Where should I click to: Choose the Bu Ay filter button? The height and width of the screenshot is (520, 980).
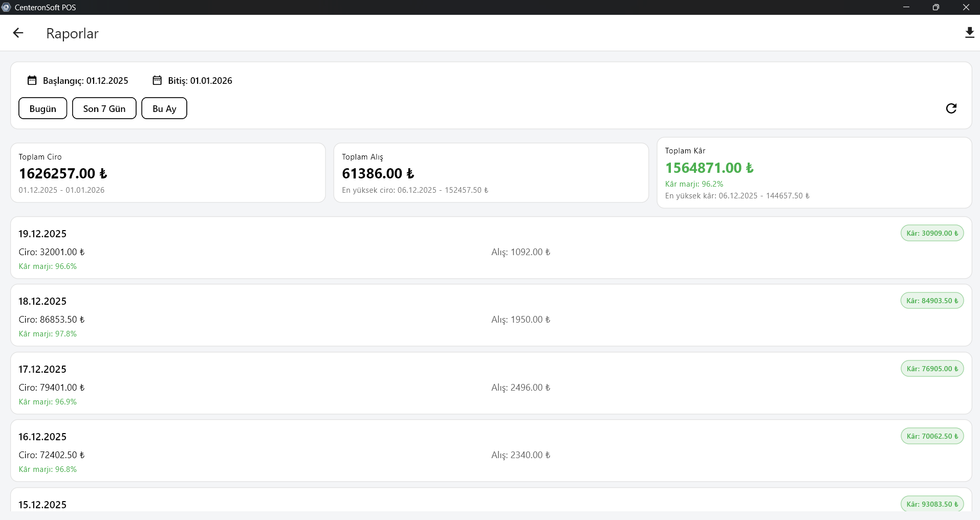pos(164,108)
